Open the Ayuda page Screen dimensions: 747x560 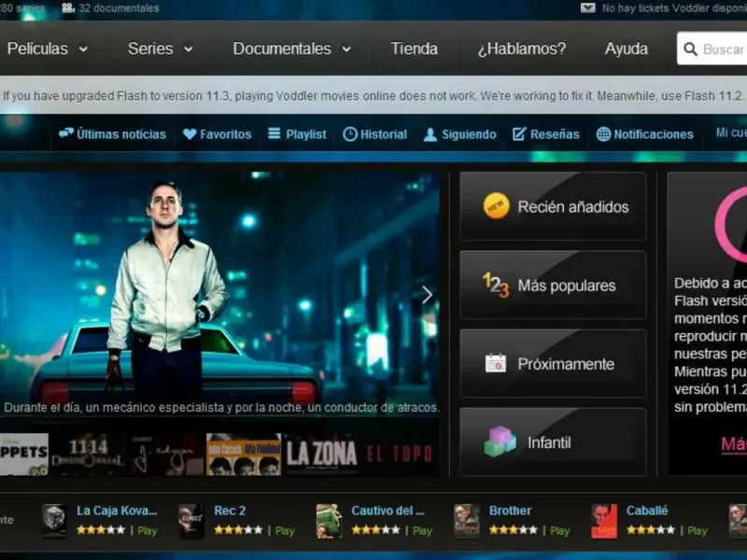[x=626, y=49]
